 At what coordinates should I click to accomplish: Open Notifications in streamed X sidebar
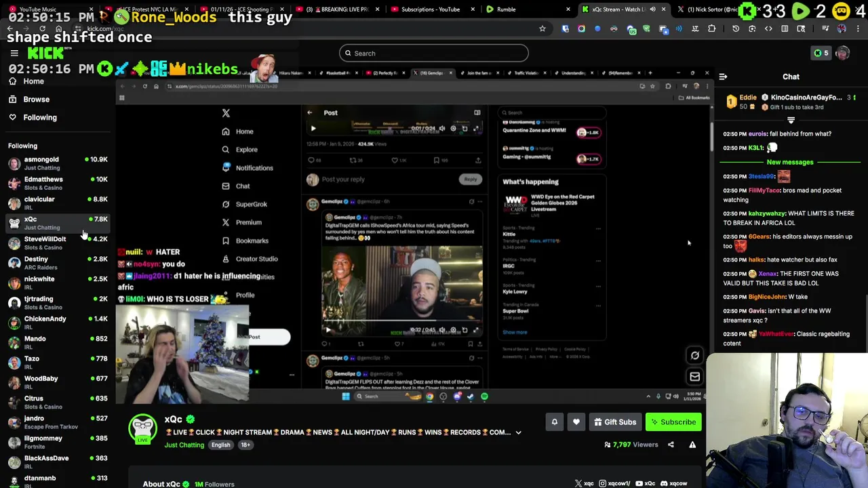click(x=248, y=168)
